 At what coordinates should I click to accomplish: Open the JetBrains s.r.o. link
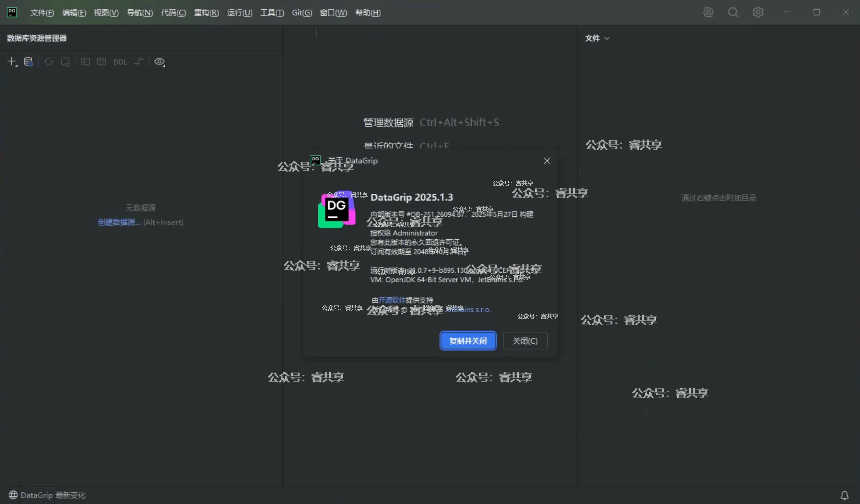tap(468, 310)
